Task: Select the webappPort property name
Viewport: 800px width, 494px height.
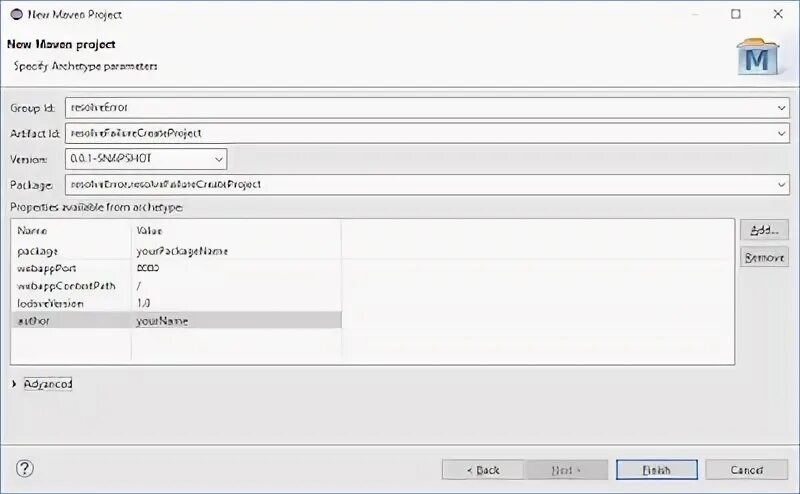Action: (x=46, y=268)
